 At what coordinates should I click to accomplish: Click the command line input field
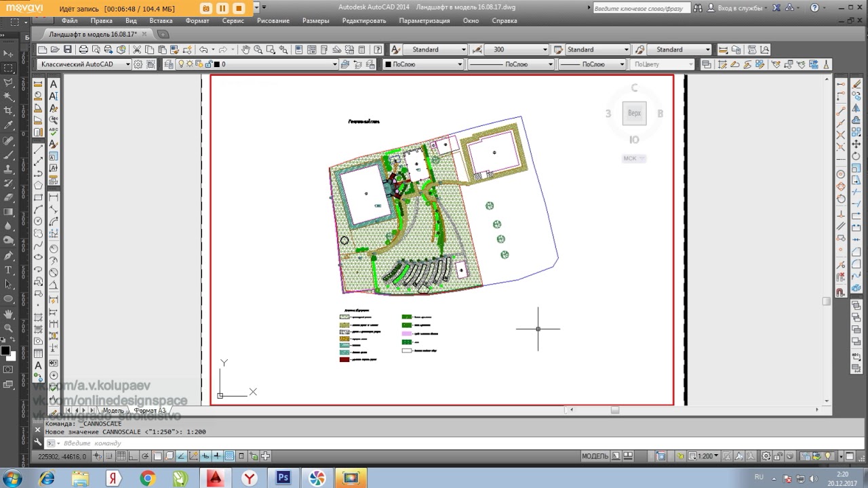click(x=434, y=443)
